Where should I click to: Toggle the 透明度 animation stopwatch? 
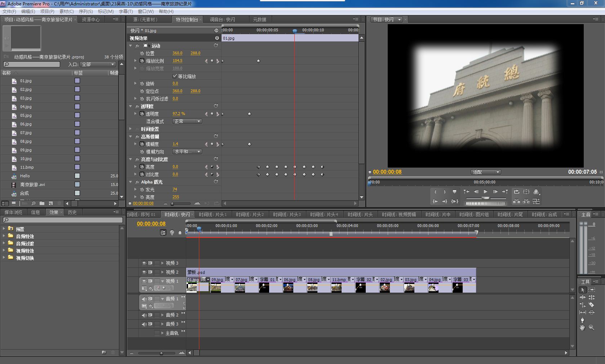point(142,114)
